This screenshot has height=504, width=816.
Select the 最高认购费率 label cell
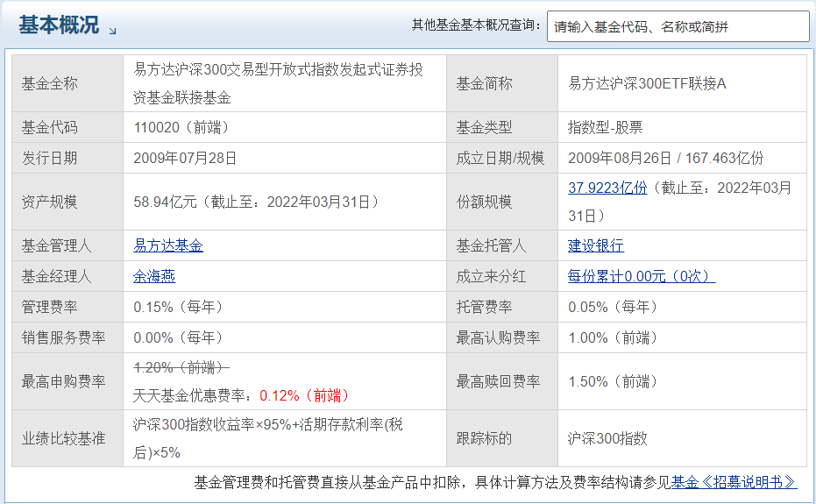tap(502, 337)
